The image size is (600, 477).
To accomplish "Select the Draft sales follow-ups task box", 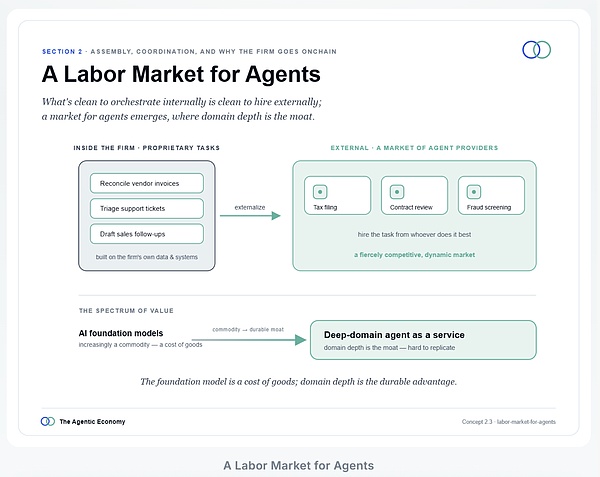I will pos(147,234).
